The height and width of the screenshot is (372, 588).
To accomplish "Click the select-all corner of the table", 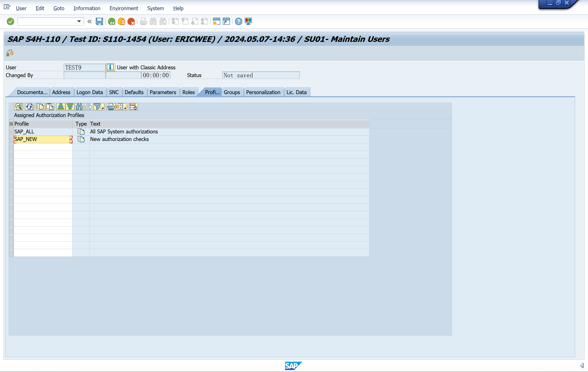I will (x=11, y=124).
